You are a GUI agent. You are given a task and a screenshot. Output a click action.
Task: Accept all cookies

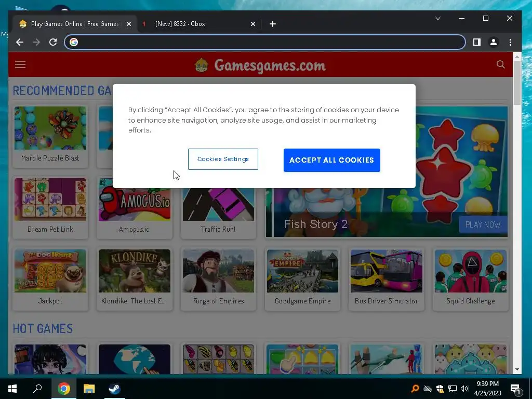pyautogui.click(x=332, y=160)
